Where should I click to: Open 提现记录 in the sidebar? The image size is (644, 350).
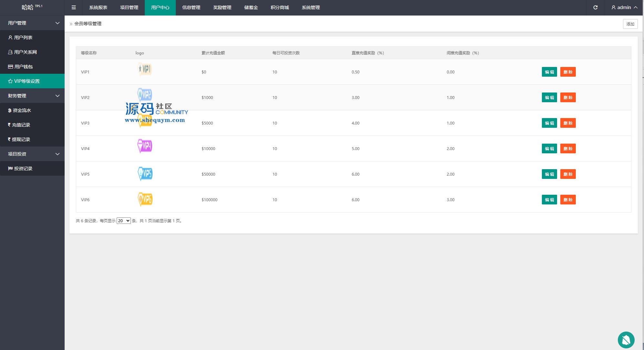tap(21, 139)
